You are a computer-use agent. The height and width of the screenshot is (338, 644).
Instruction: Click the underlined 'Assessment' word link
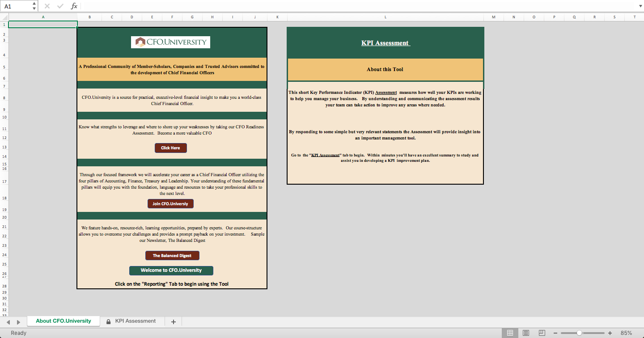click(x=386, y=93)
